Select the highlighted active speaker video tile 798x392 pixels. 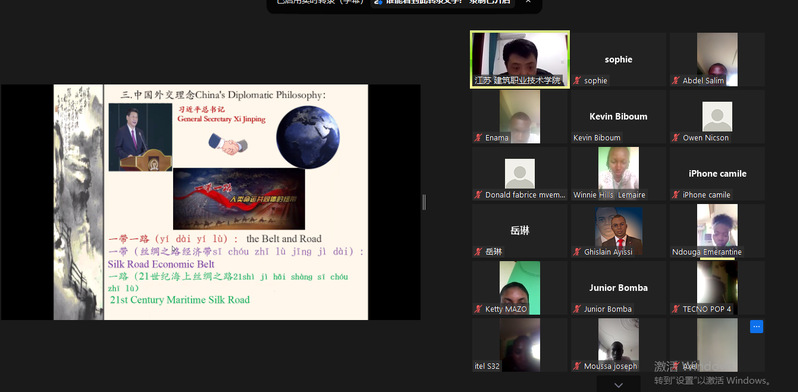click(x=520, y=60)
